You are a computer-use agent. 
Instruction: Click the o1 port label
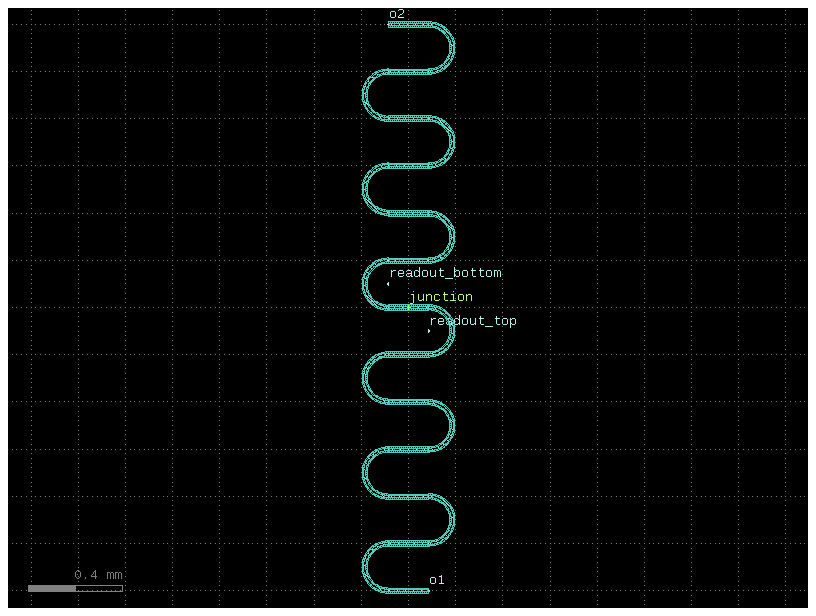(x=437, y=580)
